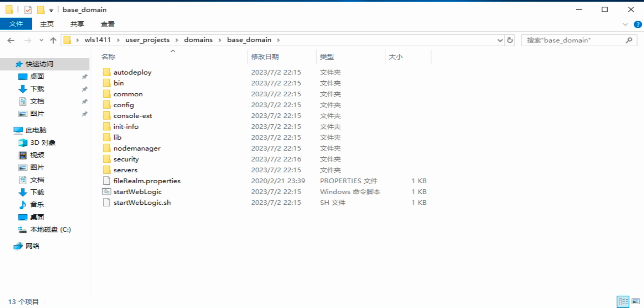The width and height of the screenshot is (644, 308).
Task: Click the search magnifier icon
Action: (629, 40)
